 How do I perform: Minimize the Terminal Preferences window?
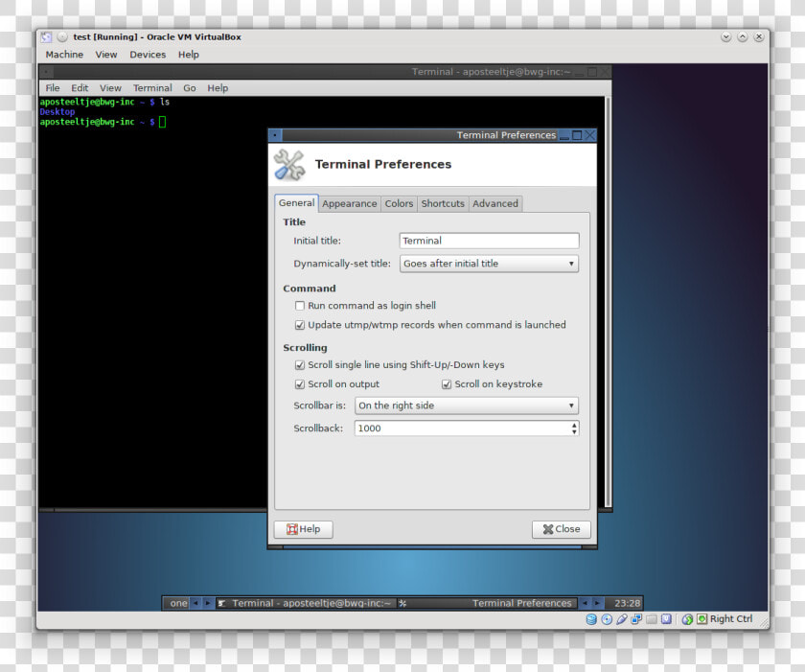[x=564, y=135]
